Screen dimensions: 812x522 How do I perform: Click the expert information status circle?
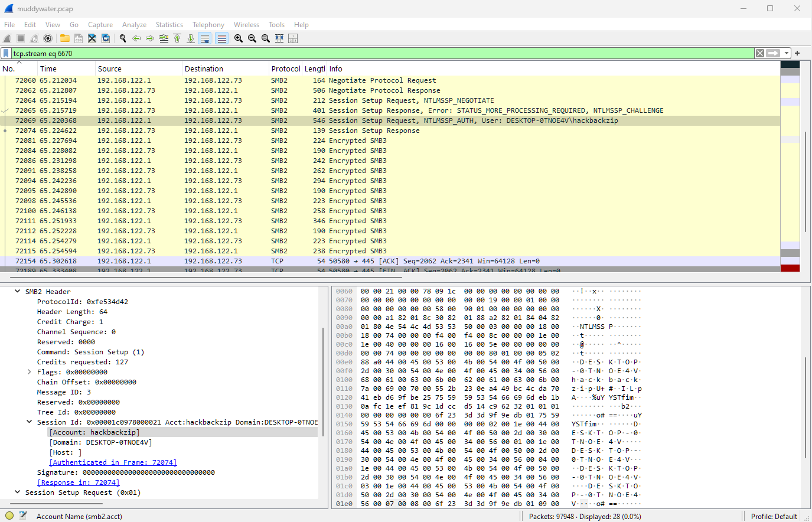(x=9, y=516)
